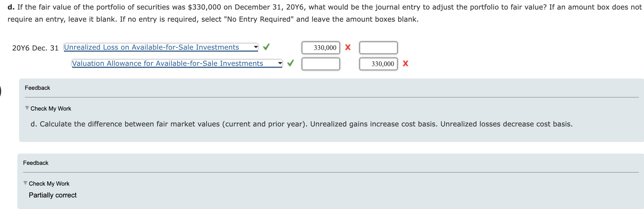Click the empty debit box on the Valuation Allowance row
The width and height of the screenshot is (644, 209).
click(321, 64)
